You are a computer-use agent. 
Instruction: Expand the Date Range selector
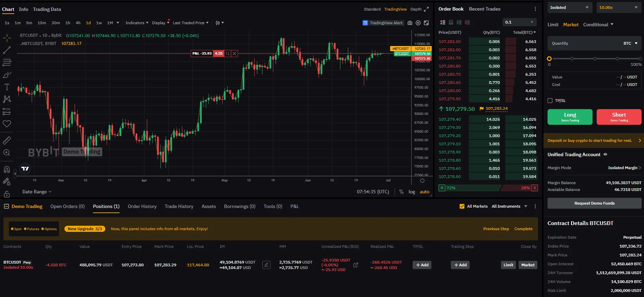tap(37, 192)
